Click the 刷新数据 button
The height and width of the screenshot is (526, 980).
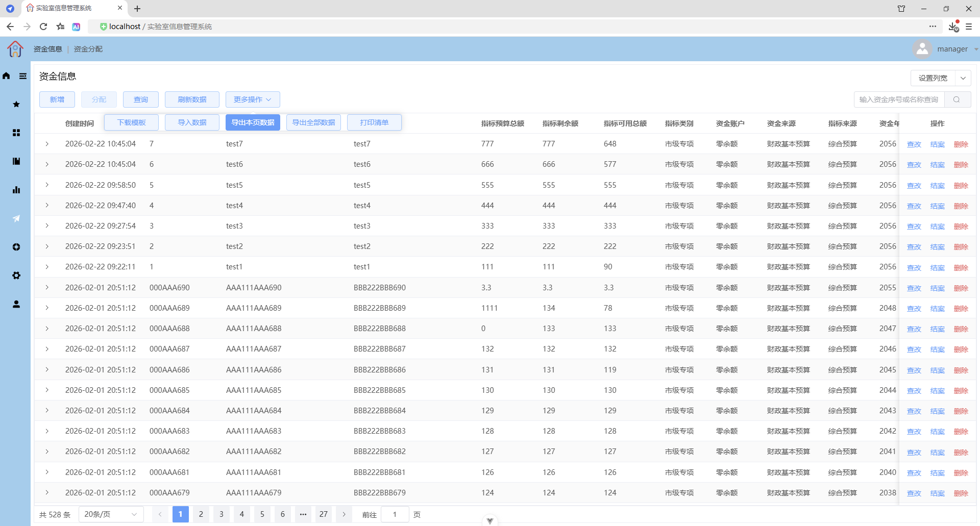[192, 99]
